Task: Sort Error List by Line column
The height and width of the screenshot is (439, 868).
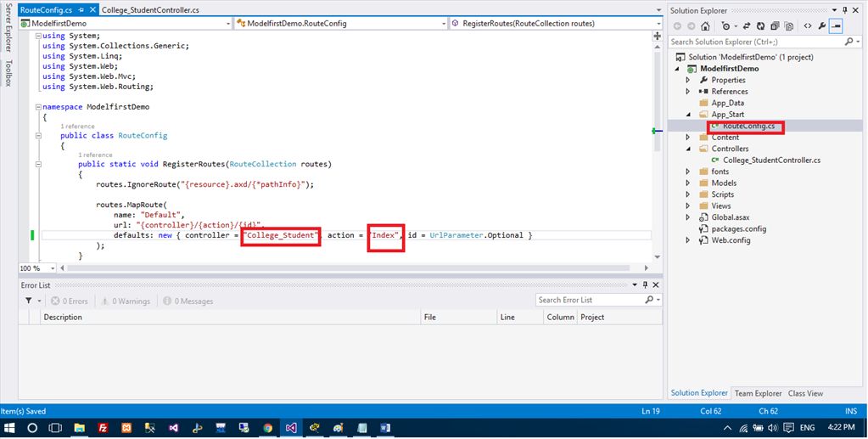Action: [521, 317]
